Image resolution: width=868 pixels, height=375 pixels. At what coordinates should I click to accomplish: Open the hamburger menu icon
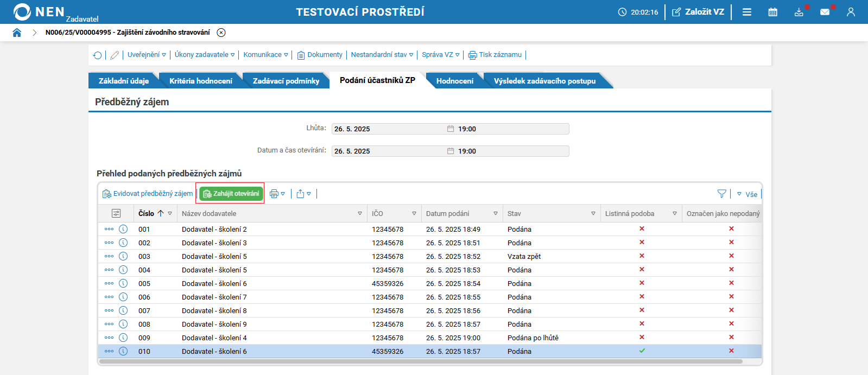click(x=747, y=12)
